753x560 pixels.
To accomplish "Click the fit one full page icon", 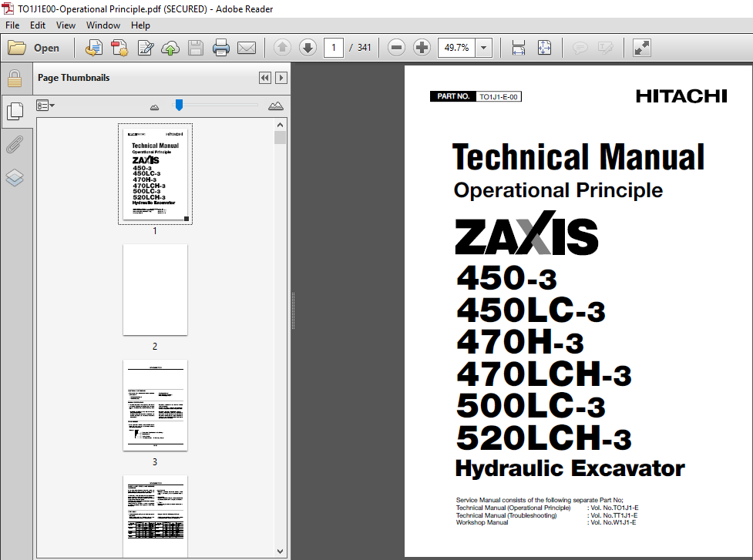I will [x=544, y=48].
